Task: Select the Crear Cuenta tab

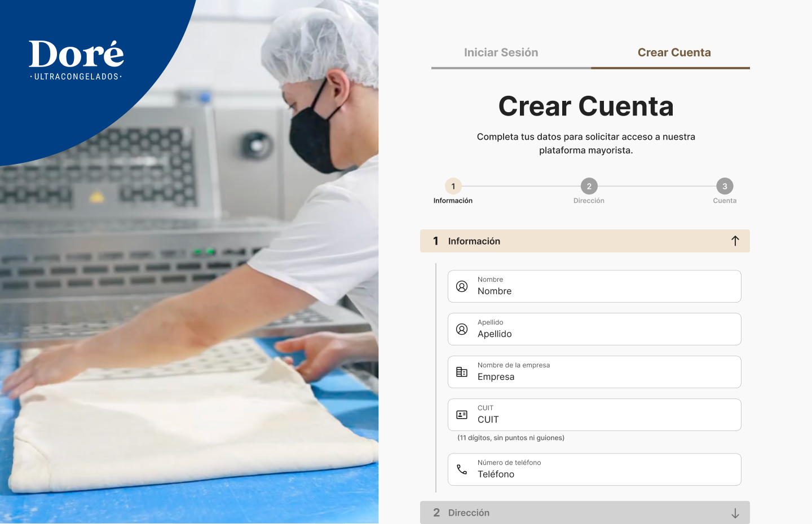Action: click(x=674, y=53)
